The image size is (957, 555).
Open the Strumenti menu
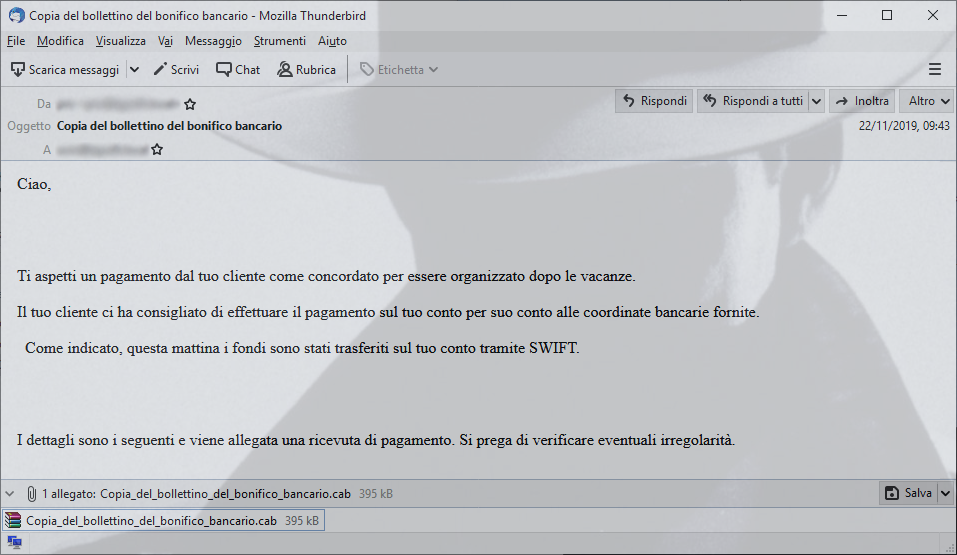[280, 41]
